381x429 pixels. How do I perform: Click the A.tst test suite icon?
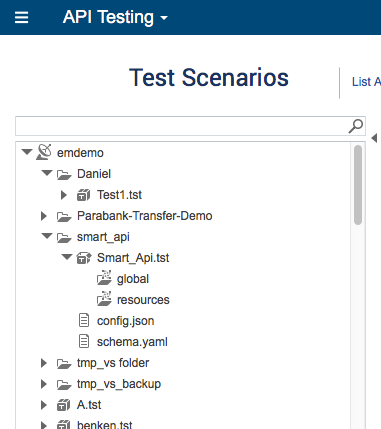pos(63,405)
